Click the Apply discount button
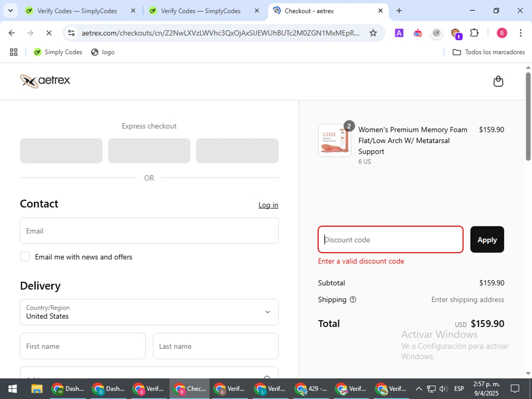This screenshot has height=399, width=532. pos(487,239)
